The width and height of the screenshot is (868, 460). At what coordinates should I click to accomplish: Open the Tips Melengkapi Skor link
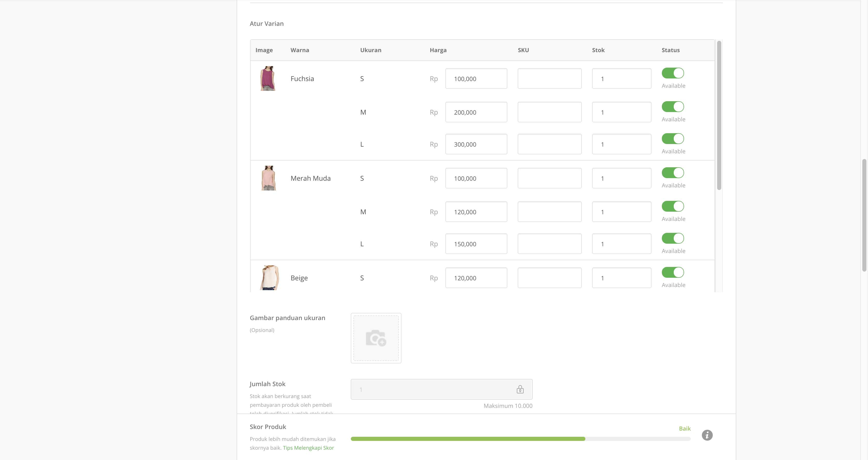308,448
